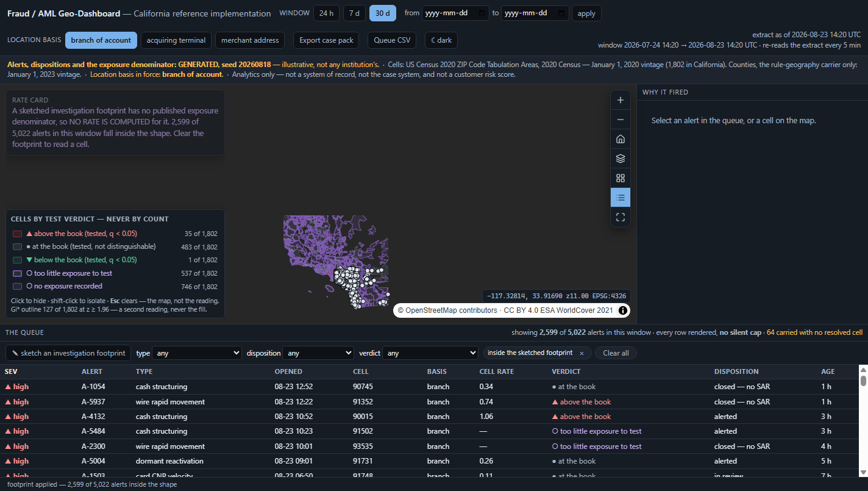Select acquiring terminal location basis
The image size is (868, 491).
pos(176,40)
